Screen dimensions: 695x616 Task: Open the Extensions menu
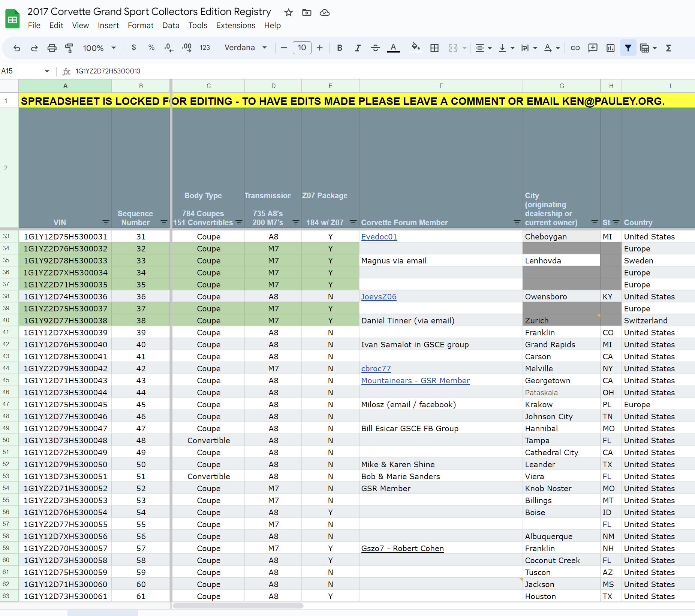tap(235, 25)
